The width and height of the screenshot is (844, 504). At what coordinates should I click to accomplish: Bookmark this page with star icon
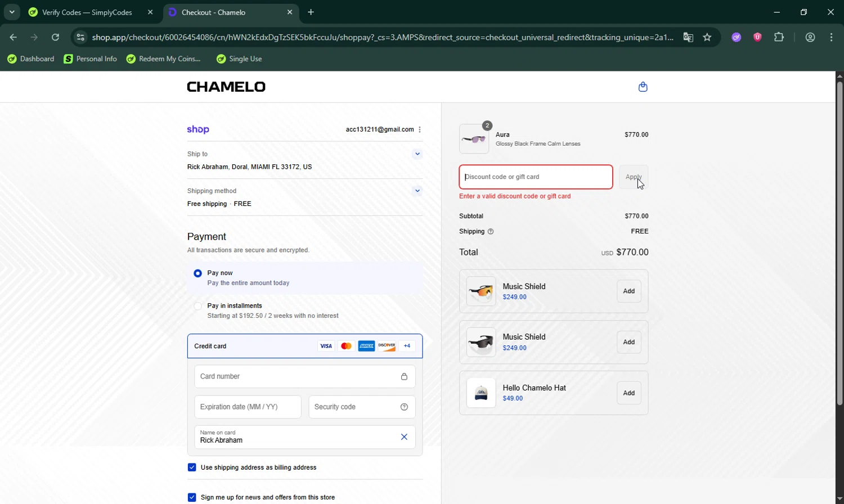[x=707, y=37]
